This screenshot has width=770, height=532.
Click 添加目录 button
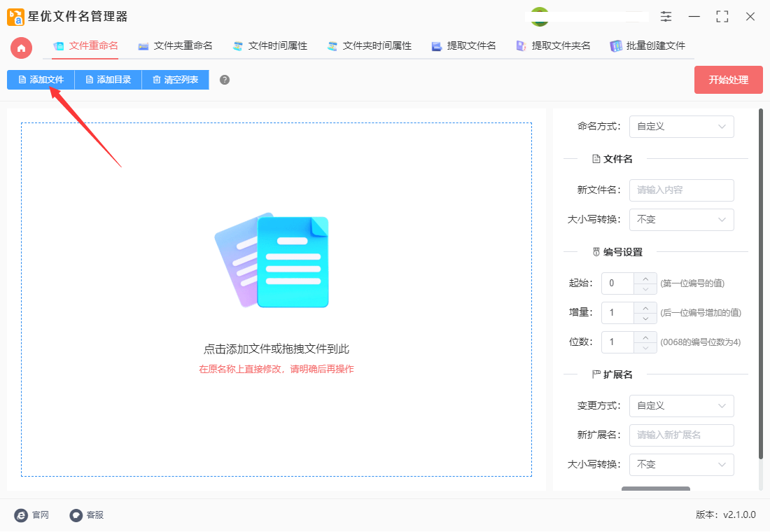[x=108, y=80]
